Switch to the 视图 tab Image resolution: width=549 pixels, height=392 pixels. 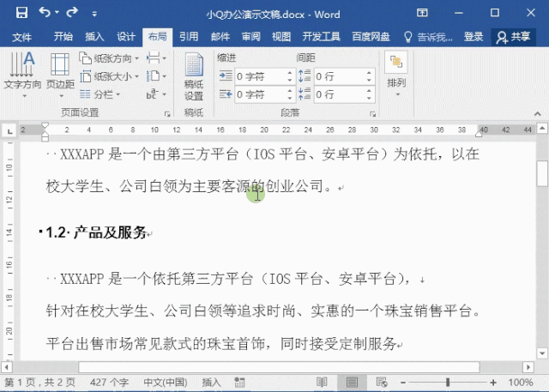tap(281, 36)
